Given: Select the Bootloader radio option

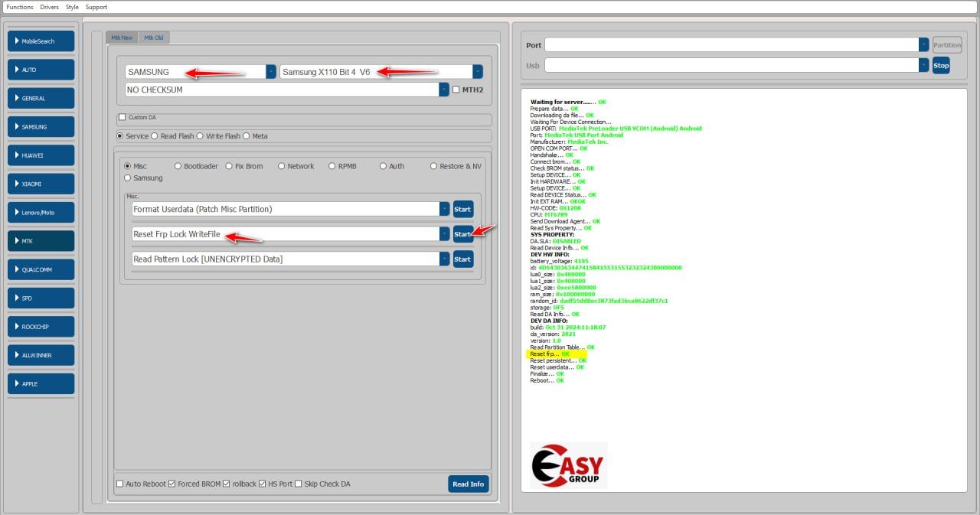Looking at the screenshot, I should [178, 166].
